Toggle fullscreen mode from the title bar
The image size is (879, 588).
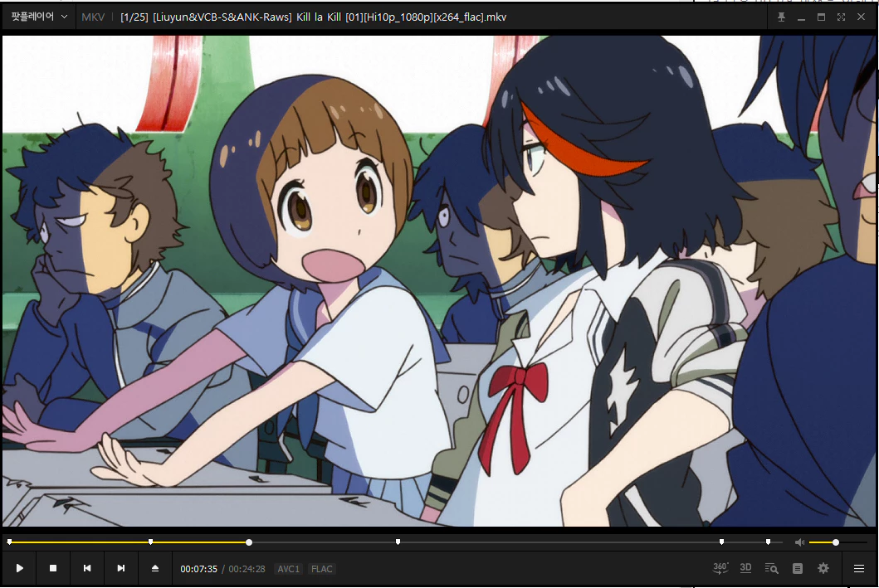(841, 17)
